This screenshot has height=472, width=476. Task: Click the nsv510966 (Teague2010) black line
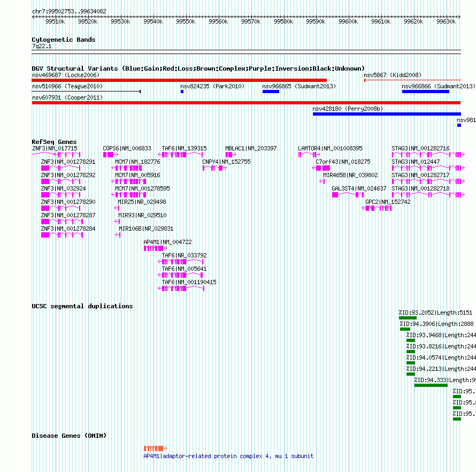(x=86, y=92)
